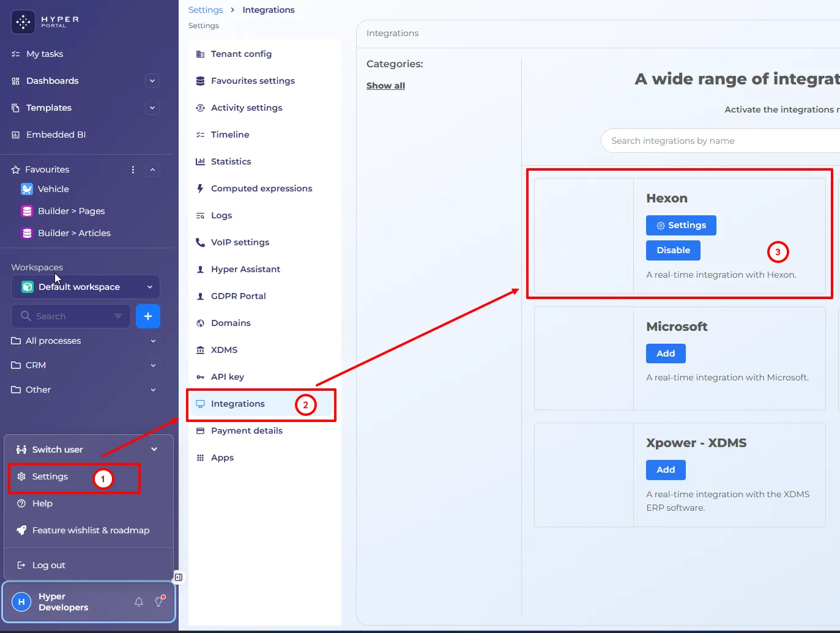This screenshot has width=840, height=633.
Task: Click the Builder > Pages database icon
Action: pyautogui.click(x=27, y=211)
